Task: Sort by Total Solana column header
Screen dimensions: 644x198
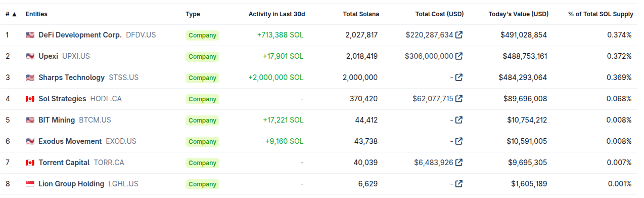Action: tap(361, 14)
